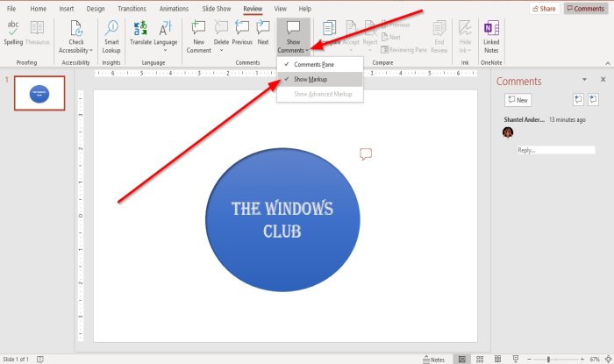Collapse the ribbon with the chevron

tap(608, 63)
